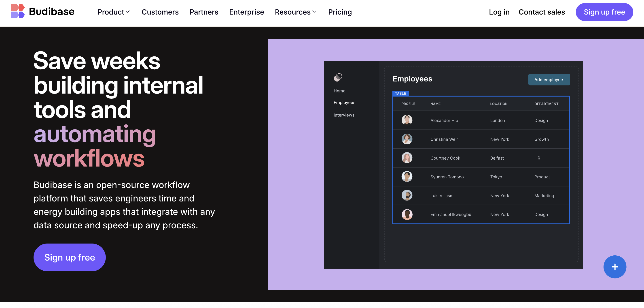
Task: Click Syunren Tomono's profile avatar
Action: click(407, 177)
